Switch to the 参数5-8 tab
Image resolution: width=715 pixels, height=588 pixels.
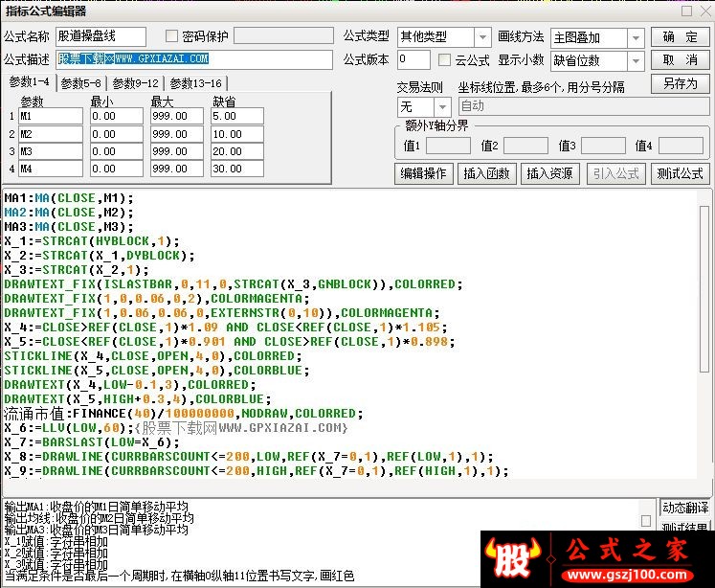tap(81, 83)
